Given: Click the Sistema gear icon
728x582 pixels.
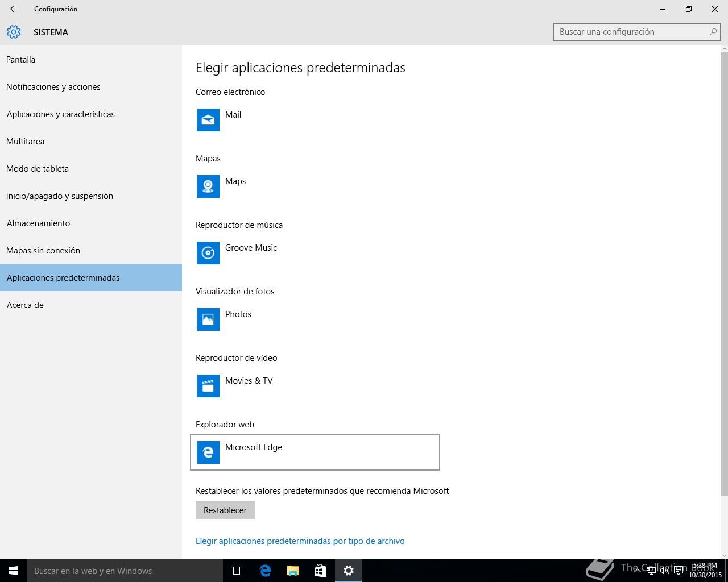Looking at the screenshot, I should (14, 32).
